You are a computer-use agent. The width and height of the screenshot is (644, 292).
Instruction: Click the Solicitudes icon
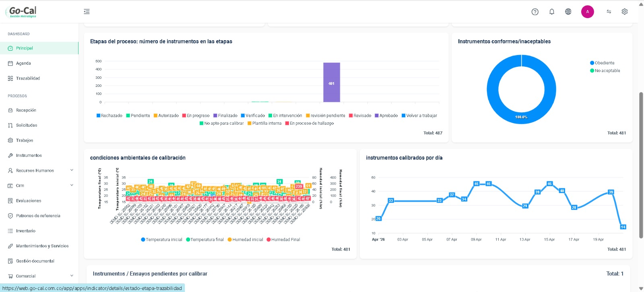(x=10, y=125)
